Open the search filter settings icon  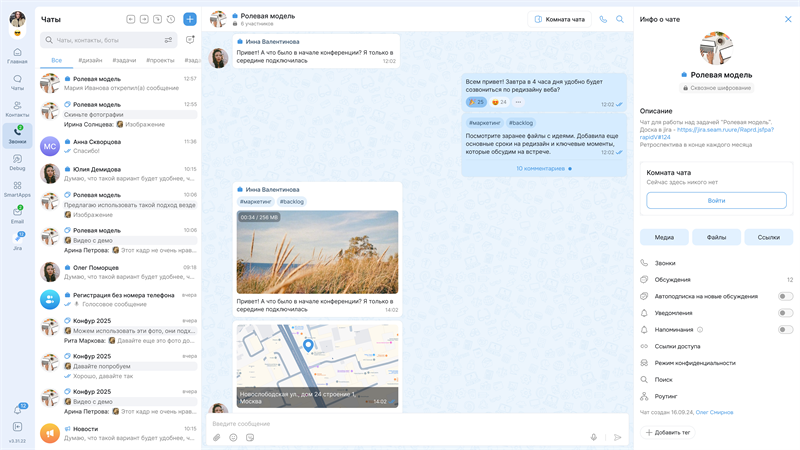point(168,40)
